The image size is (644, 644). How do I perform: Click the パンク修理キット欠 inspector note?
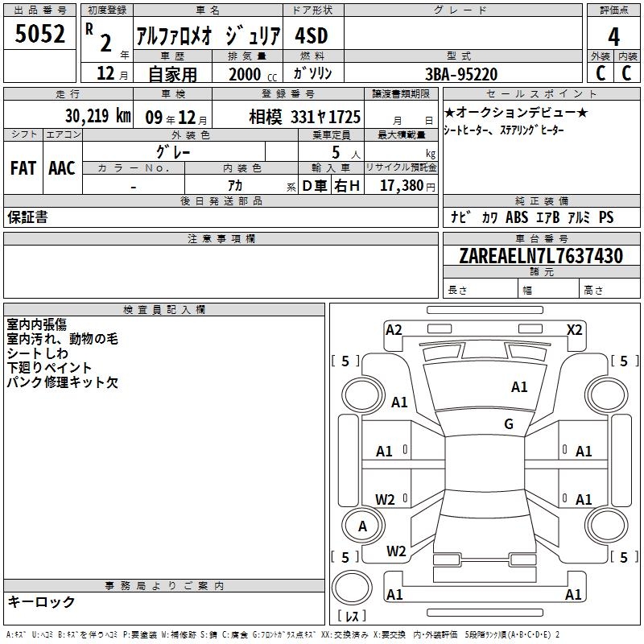point(62,382)
